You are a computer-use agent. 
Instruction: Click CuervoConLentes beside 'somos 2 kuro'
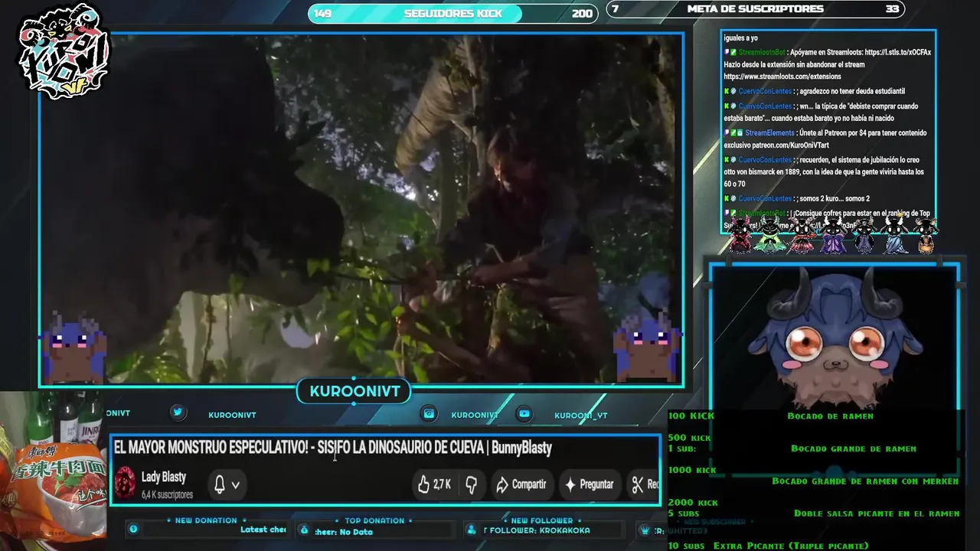click(765, 198)
